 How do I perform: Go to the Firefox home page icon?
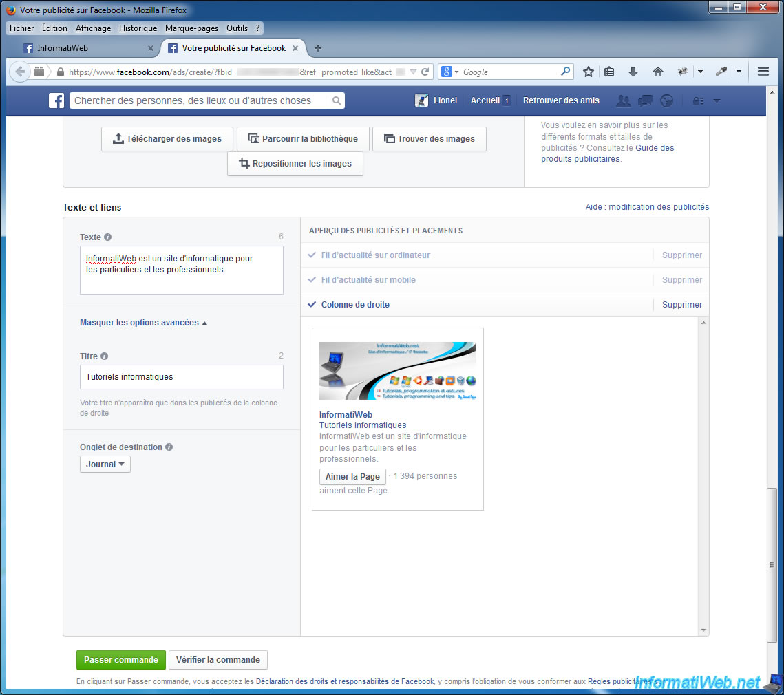[x=657, y=72]
